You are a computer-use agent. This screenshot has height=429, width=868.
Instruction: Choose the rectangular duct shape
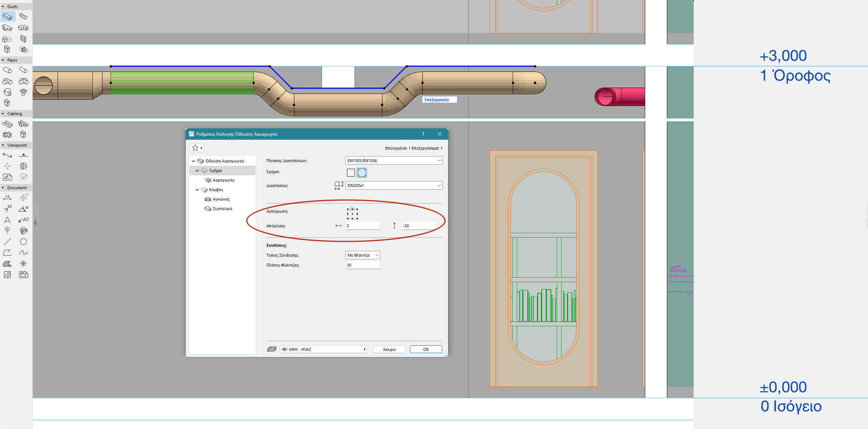[x=351, y=173]
